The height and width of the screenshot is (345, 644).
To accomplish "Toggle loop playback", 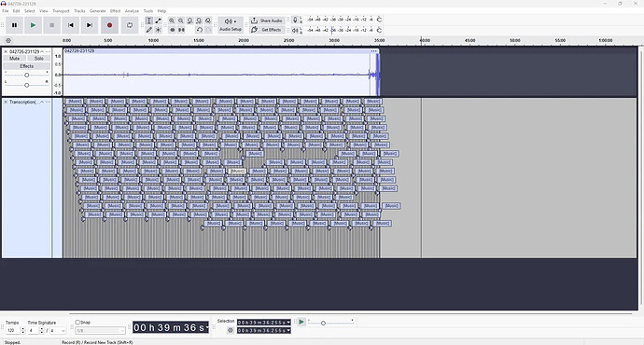I will click(x=130, y=25).
